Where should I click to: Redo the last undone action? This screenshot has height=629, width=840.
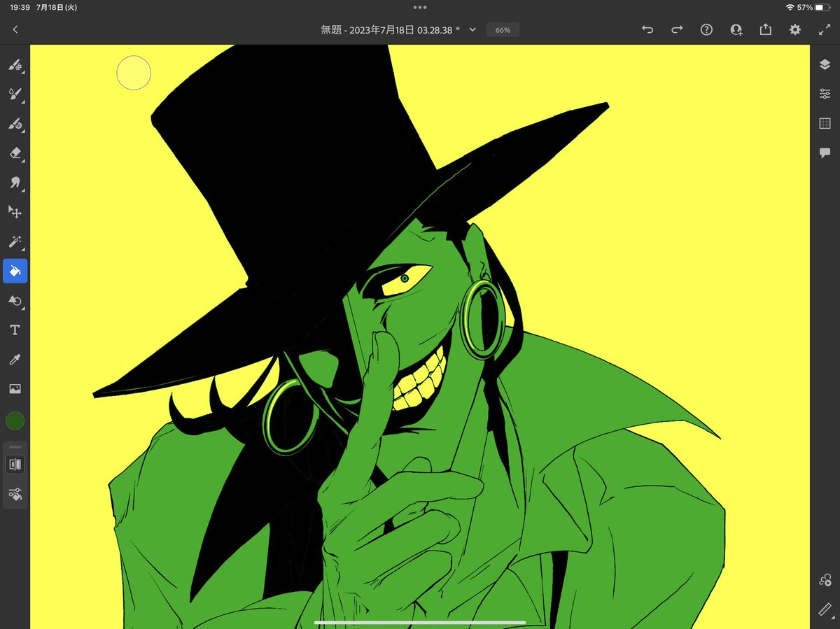pos(677,29)
